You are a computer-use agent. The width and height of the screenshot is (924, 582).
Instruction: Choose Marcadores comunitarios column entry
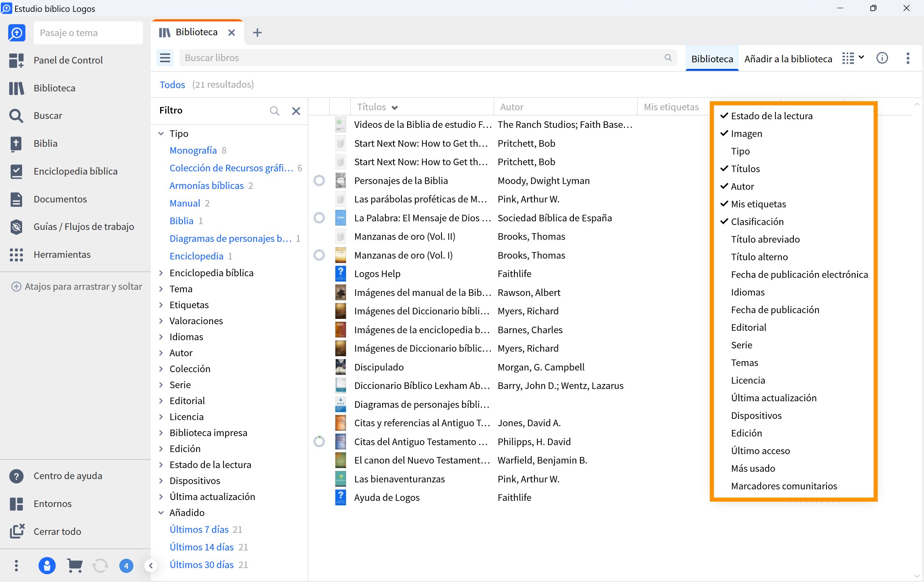(x=784, y=486)
